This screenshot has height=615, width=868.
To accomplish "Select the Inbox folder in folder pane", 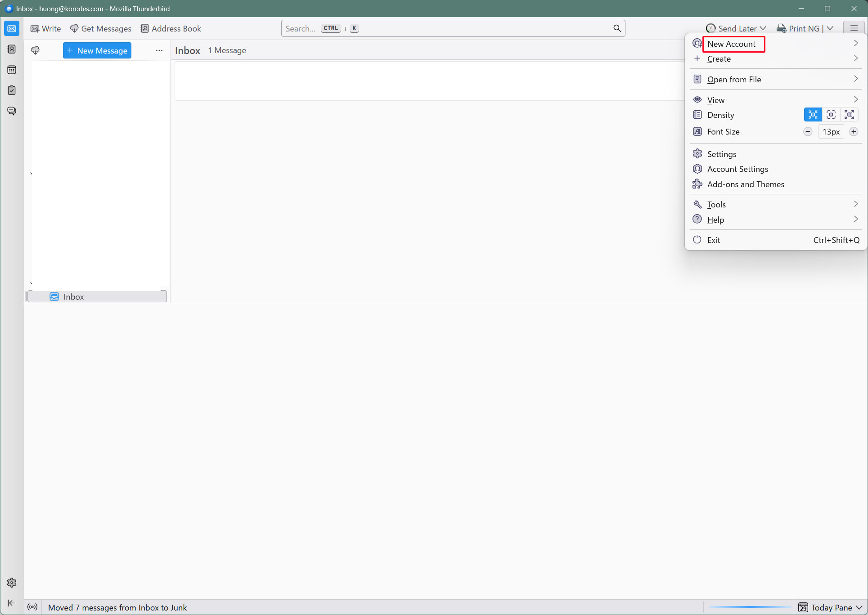I will click(97, 296).
